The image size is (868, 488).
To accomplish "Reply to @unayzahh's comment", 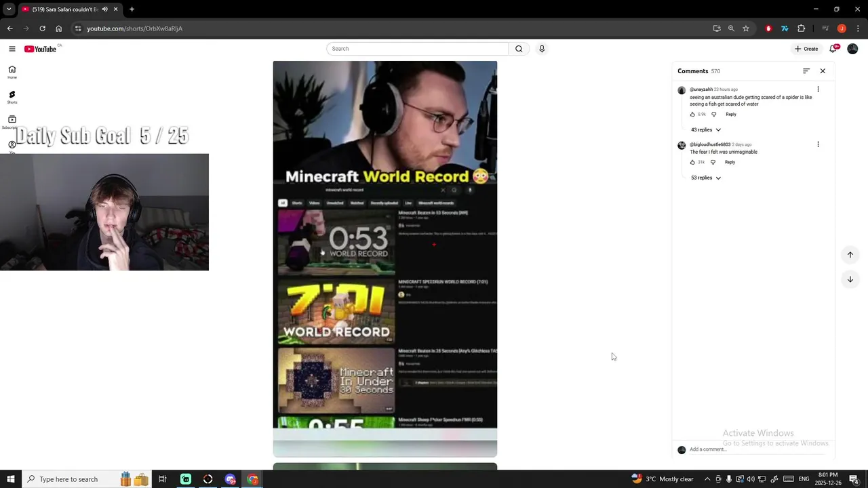I will tap(731, 114).
